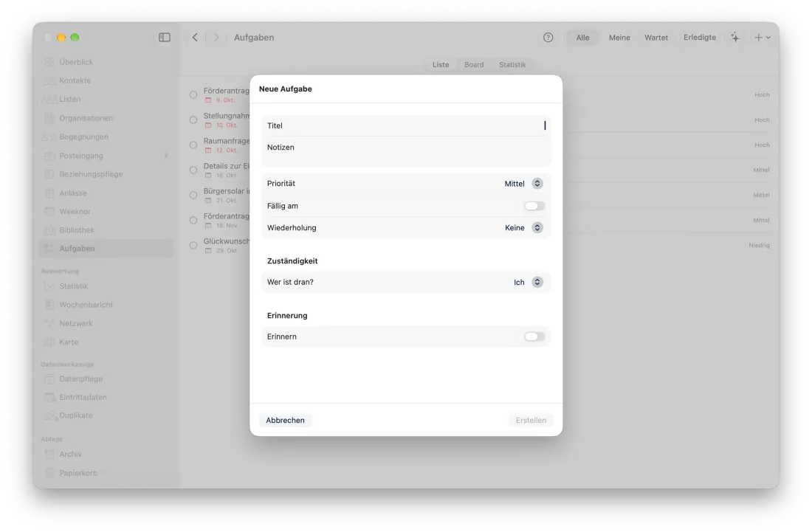The image size is (812, 532).
Task: Open Organisationen in the sidebar
Action: tap(106, 118)
